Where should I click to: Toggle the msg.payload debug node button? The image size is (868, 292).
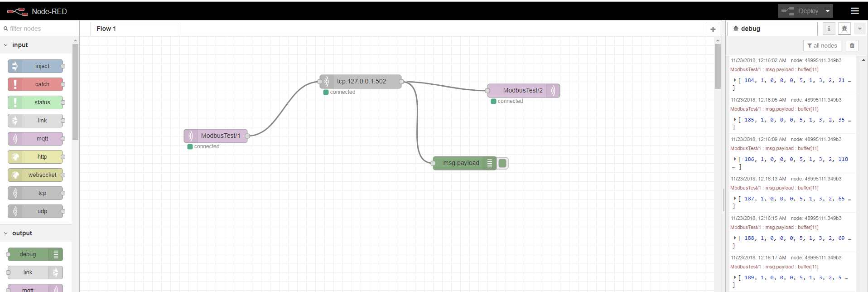tap(502, 163)
